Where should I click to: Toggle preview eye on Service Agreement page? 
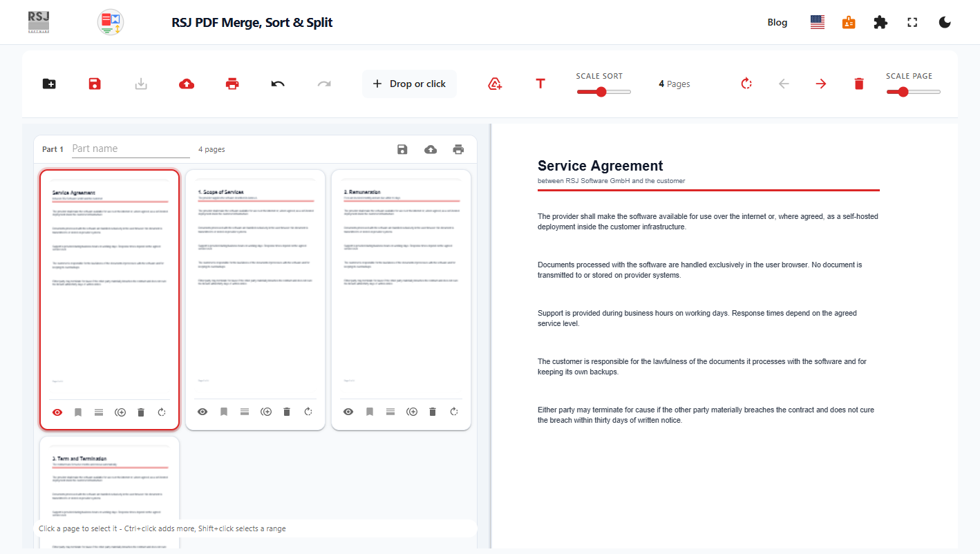click(x=57, y=412)
